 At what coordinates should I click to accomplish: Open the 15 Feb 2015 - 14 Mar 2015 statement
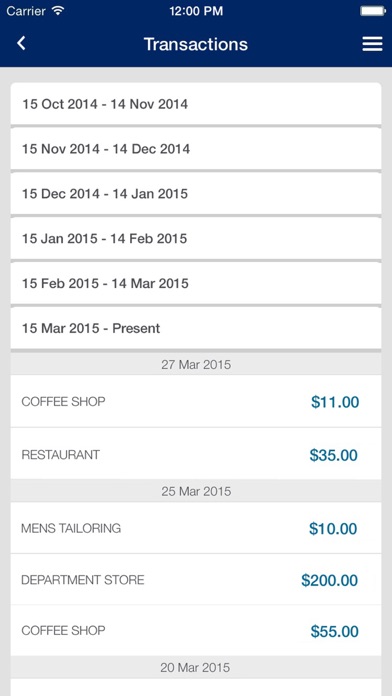point(196,283)
